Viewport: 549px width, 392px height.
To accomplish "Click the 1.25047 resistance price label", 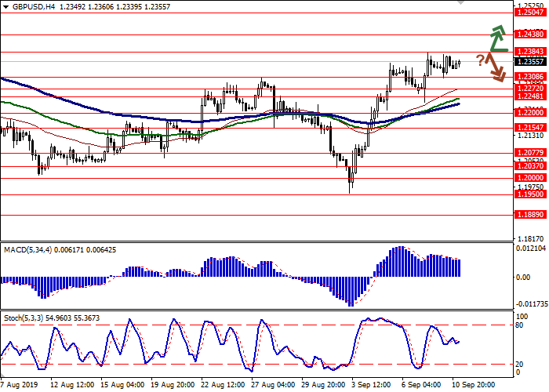I will click(530, 13).
